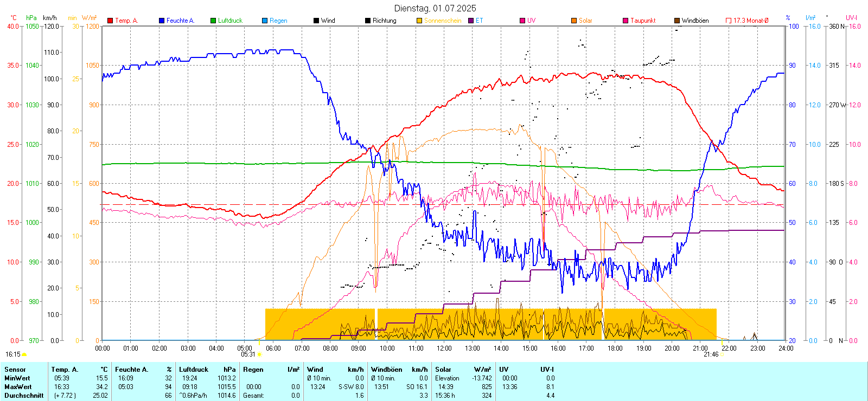Click the Dienstag, 01.07.2025 chart title

[x=435, y=8]
